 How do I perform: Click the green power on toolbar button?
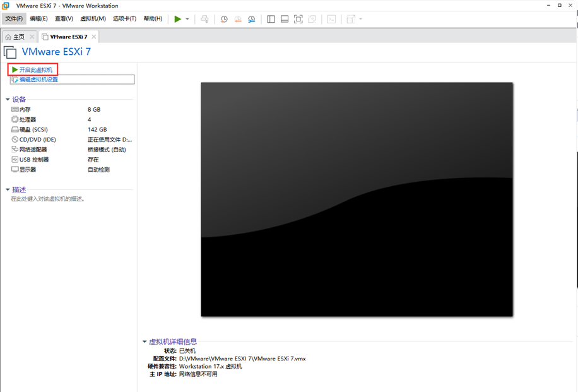pos(178,19)
